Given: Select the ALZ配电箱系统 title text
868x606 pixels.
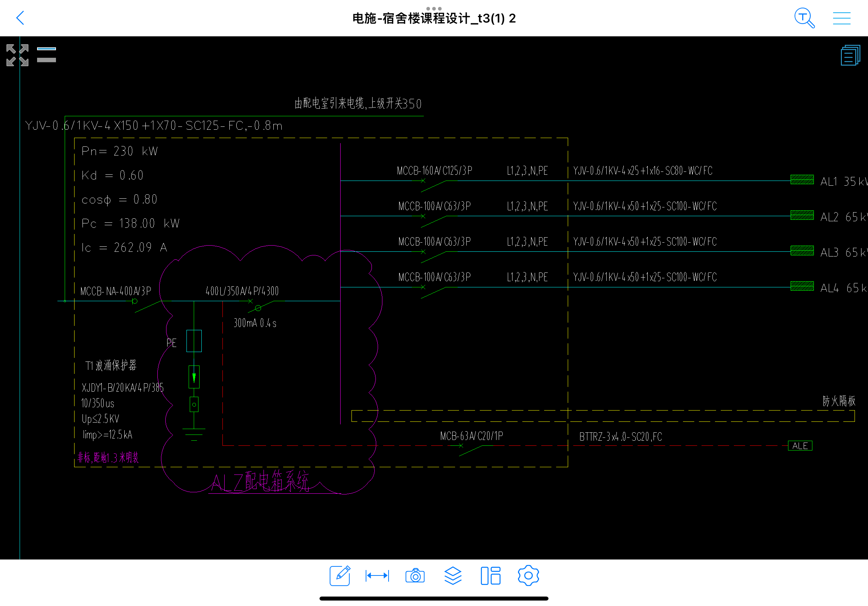Looking at the screenshot, I should click(260, 482).
